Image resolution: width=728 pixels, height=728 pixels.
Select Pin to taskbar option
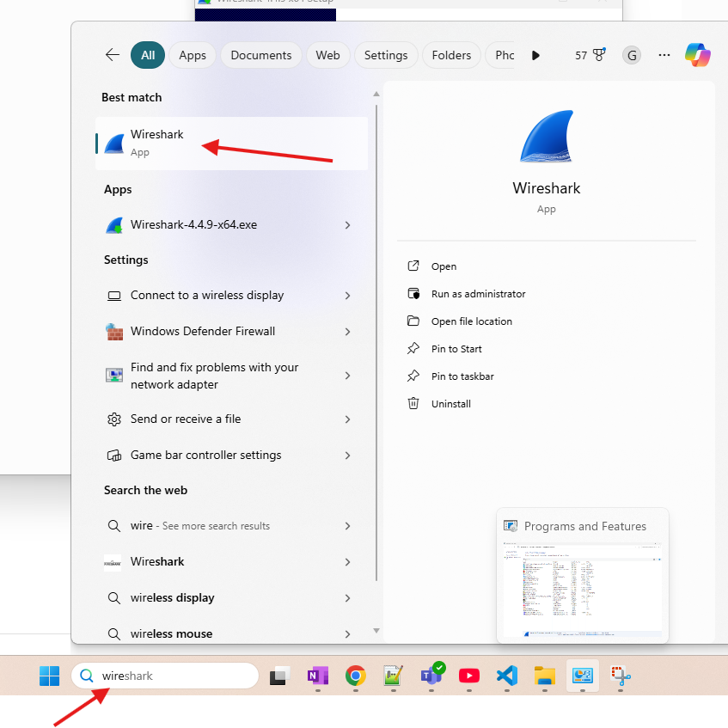pyautogui.click(x=462, y=376)
